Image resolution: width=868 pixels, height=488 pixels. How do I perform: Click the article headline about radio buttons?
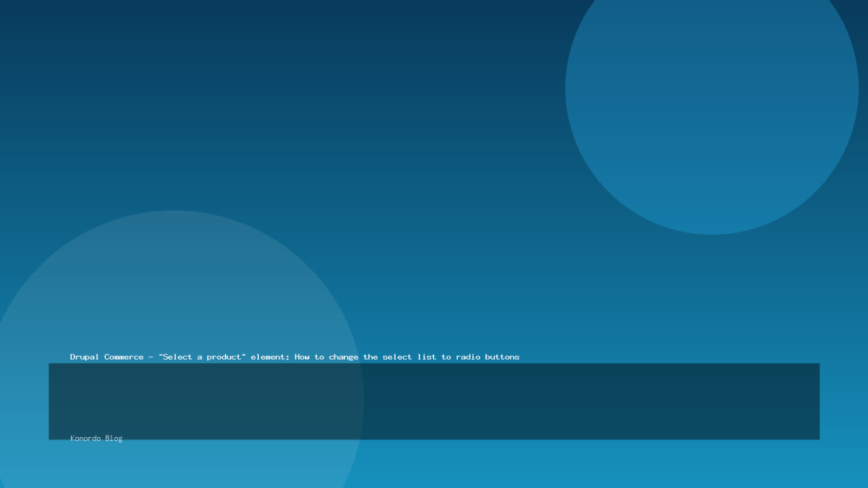(295, 357)
